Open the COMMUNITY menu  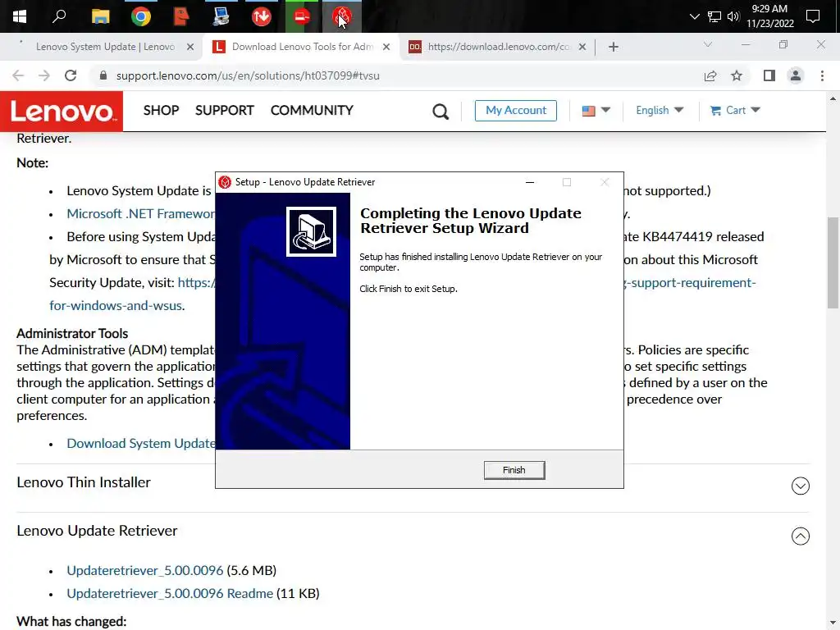pos(312,111)
